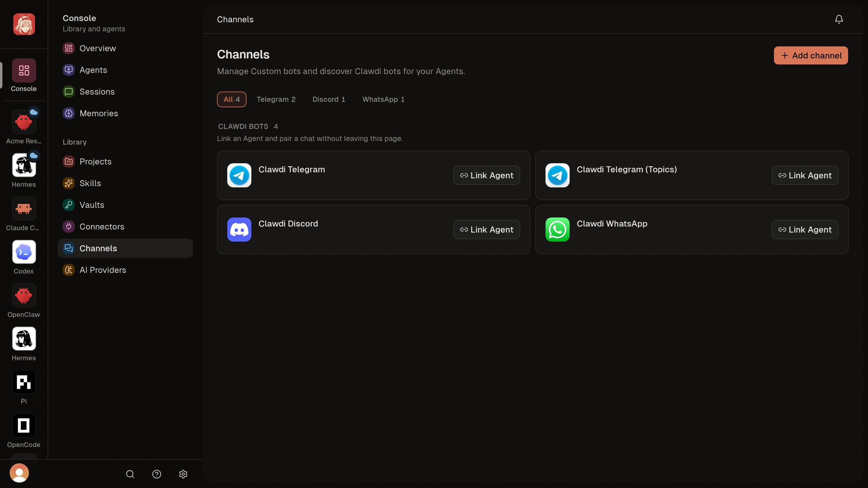Open the settings gear icon
This screenshot has height=488, width=868.
point(183,474)
